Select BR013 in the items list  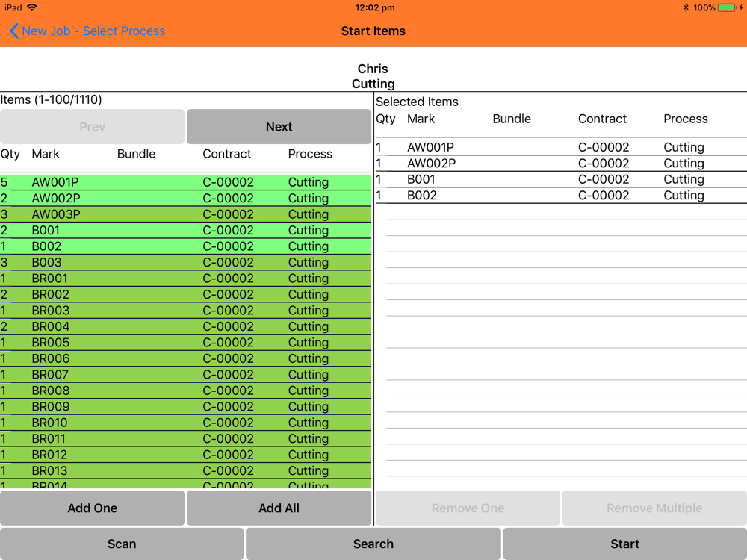pyautogui.click(x=185, y=471)
